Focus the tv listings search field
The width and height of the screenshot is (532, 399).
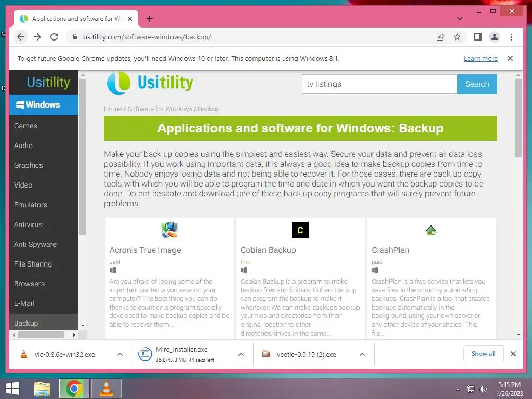[x=379, y=84]
